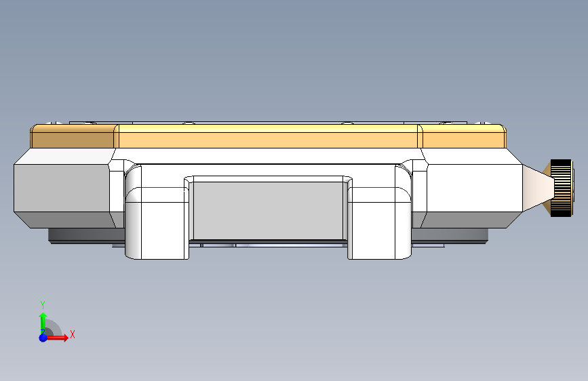Select the gray recessed center panel
The image size is (588, 381).
click(268, 210)
